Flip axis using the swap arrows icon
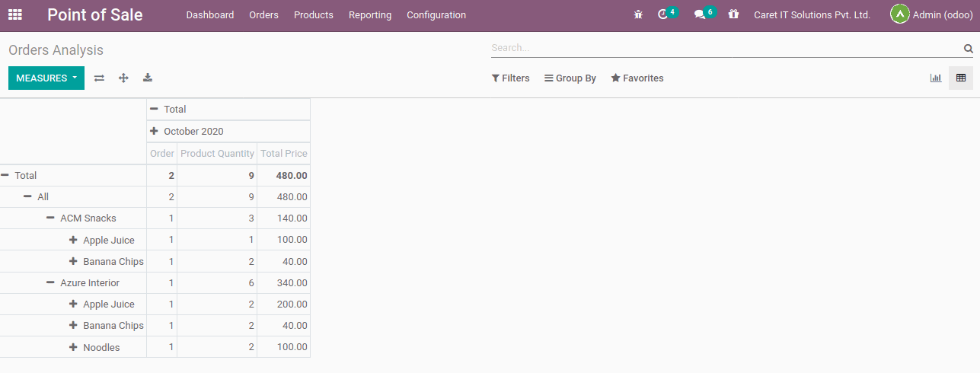 point(99,78)
